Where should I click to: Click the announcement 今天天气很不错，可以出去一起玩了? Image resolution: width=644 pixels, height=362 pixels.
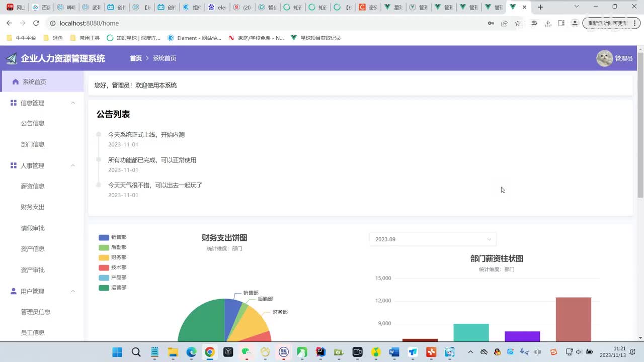(155, 185)
